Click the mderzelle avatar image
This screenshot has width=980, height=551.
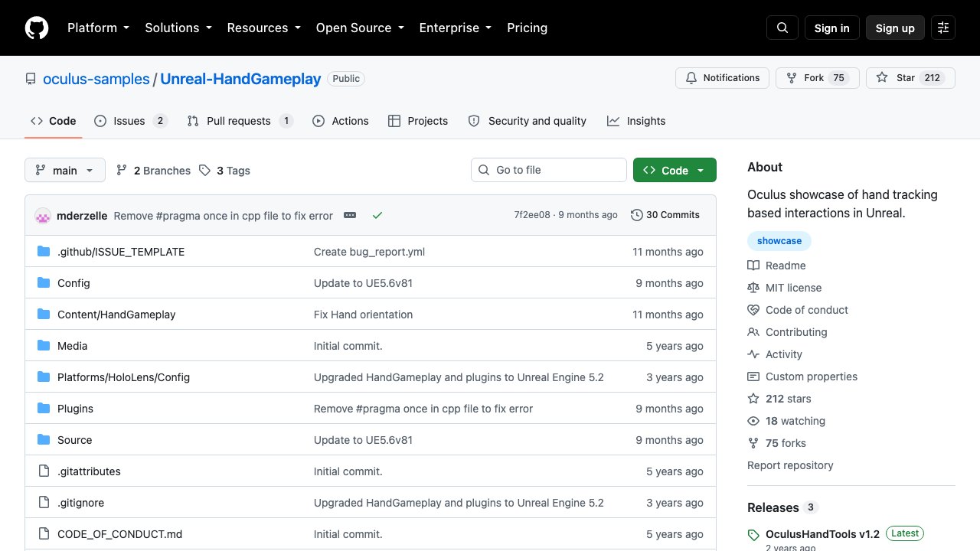point(43,216)
